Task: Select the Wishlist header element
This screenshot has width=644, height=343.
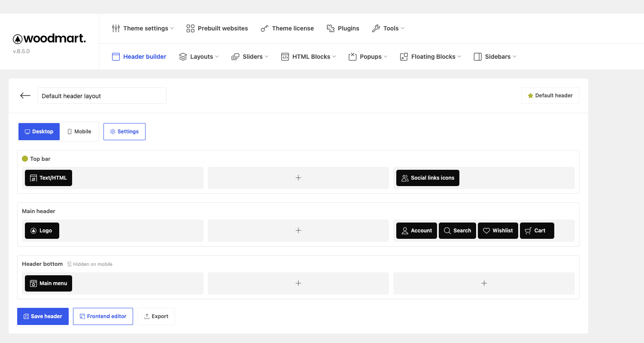Action: coord(498,231)
